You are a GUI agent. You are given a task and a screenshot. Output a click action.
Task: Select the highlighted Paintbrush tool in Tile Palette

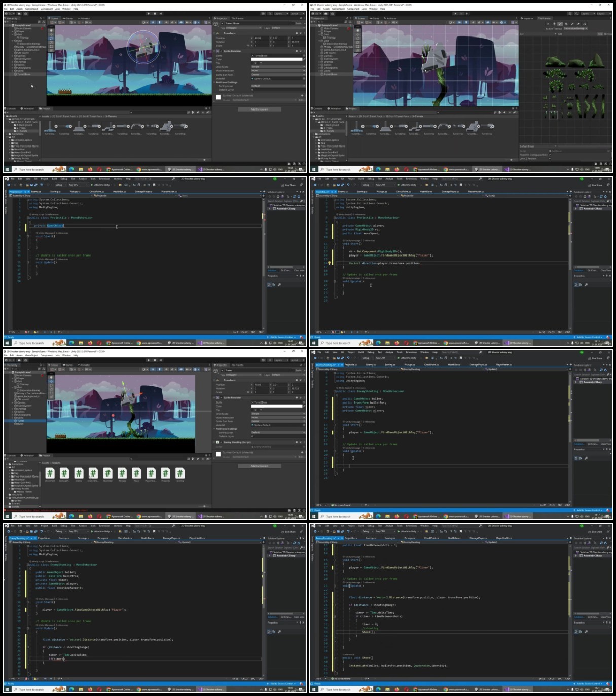[560, 24]
